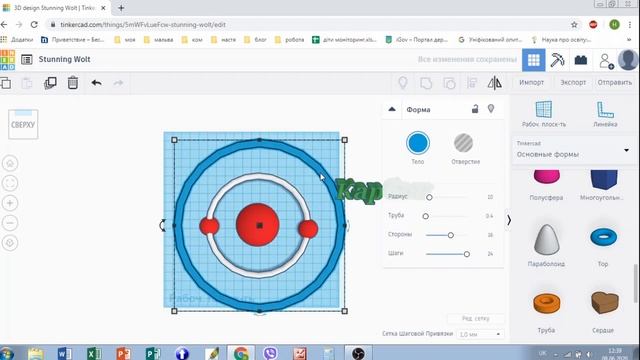Open the design list icon beside Stunning Wolt

point(27,60)
